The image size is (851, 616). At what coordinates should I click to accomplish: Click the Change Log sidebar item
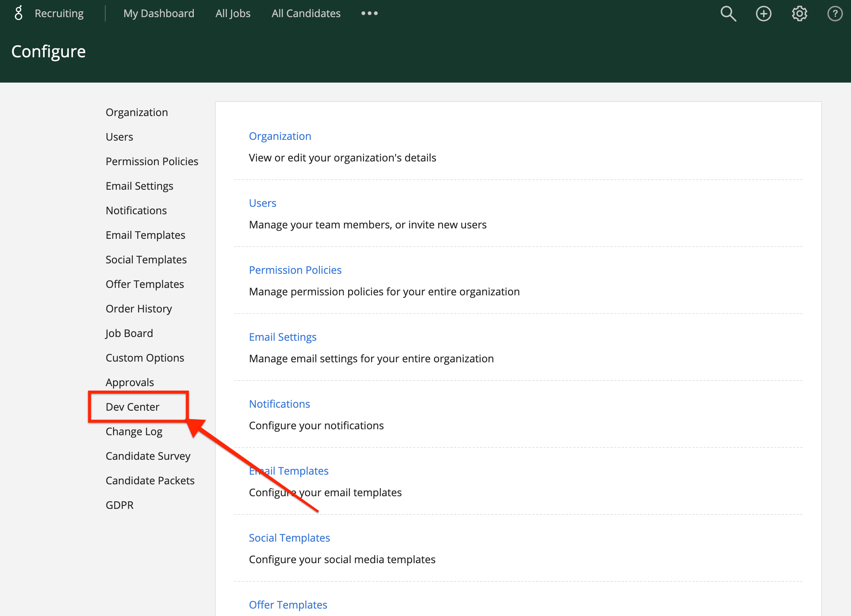pyautogui.click(x=135, y=431)
